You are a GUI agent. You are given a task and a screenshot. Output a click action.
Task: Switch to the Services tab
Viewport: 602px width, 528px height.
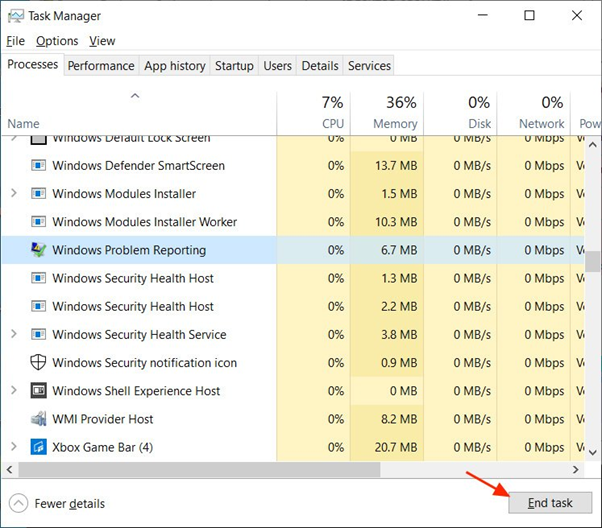[x=369, y=66]
